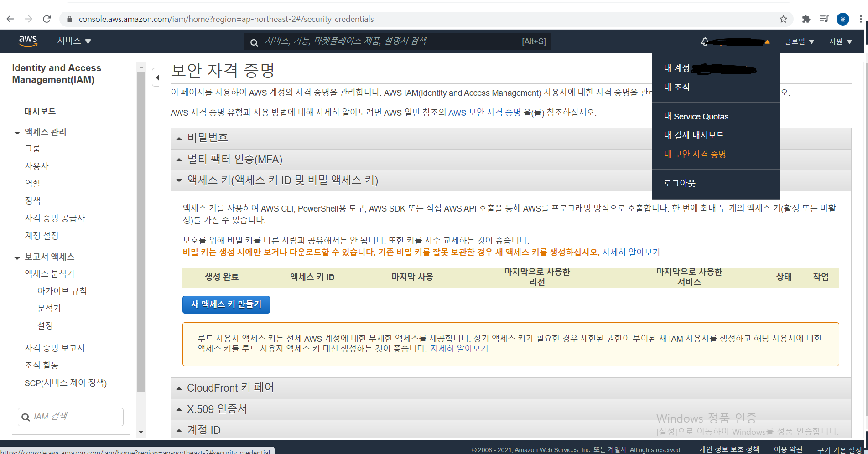Open 이용 약관 footer link
Image resolution: width=868 pixels, height=454 pixels.
point(788,449)
